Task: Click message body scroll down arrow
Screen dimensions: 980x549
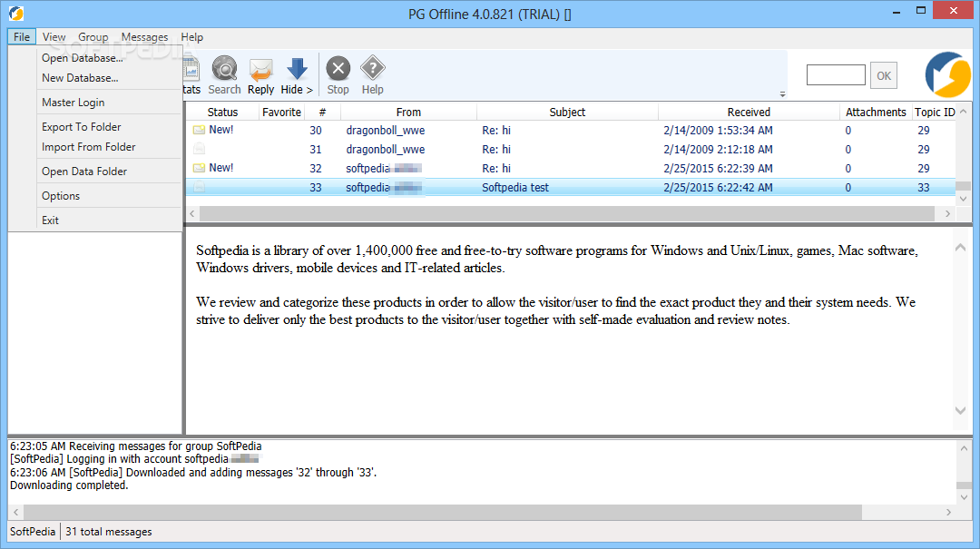Action: 961,410
